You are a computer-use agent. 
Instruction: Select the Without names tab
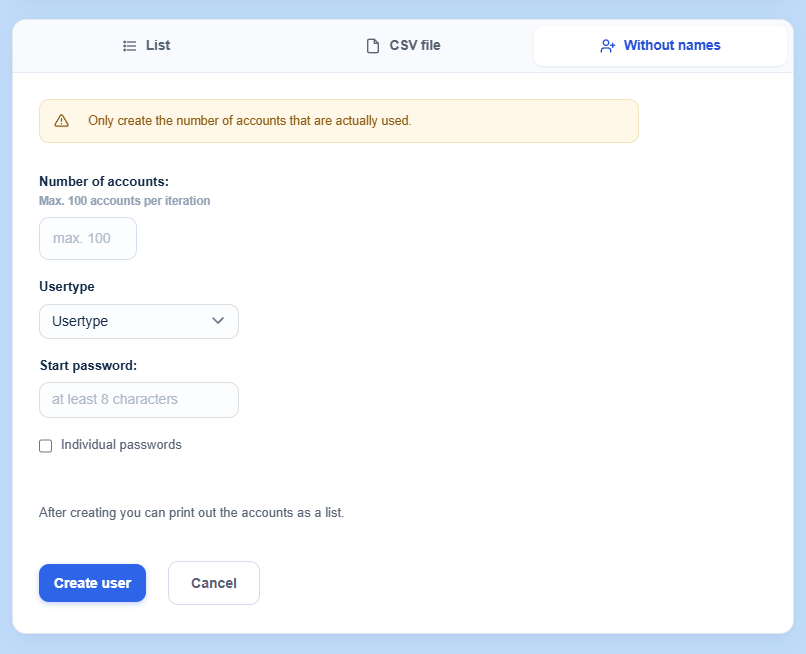click(x=661, y=46)
